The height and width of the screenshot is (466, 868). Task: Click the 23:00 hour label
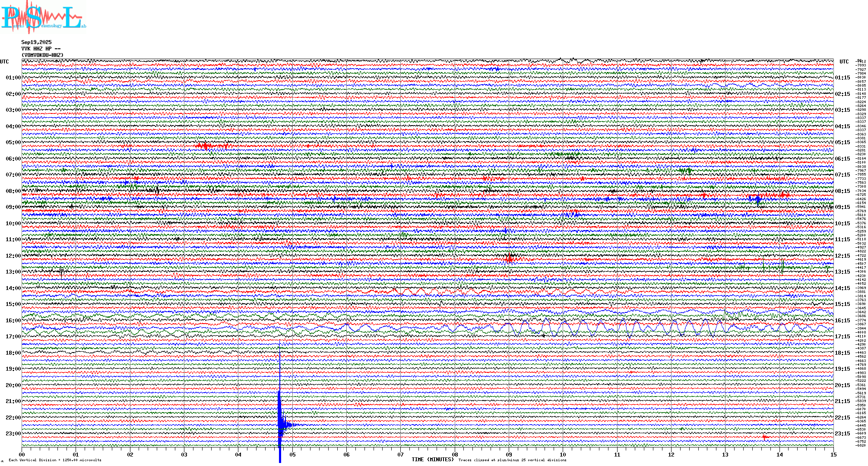click(x=13, y=434)
